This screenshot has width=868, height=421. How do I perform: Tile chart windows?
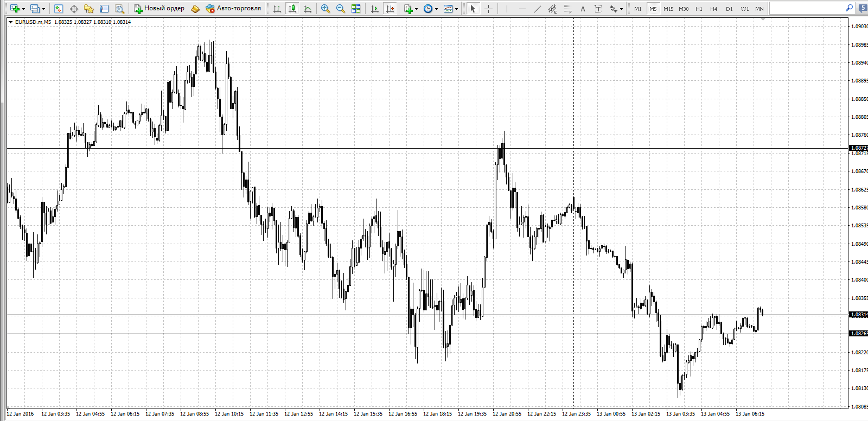(x=356, y=9)
